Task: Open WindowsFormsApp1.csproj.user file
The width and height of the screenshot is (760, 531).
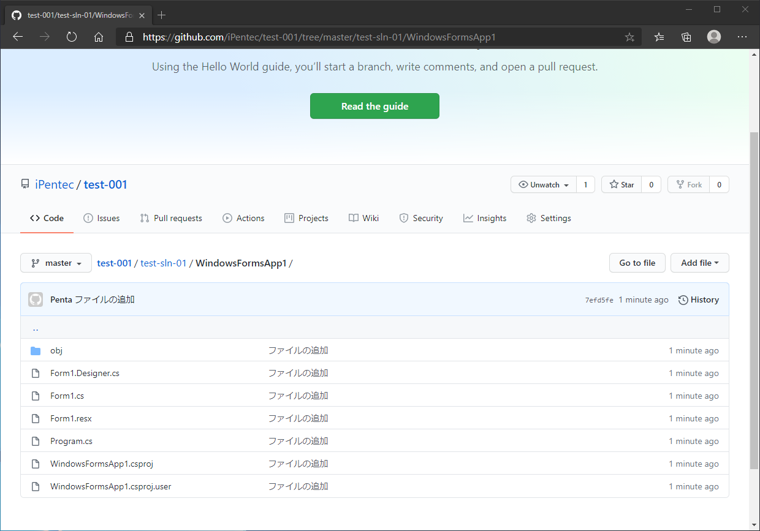Action: (111, 486)
